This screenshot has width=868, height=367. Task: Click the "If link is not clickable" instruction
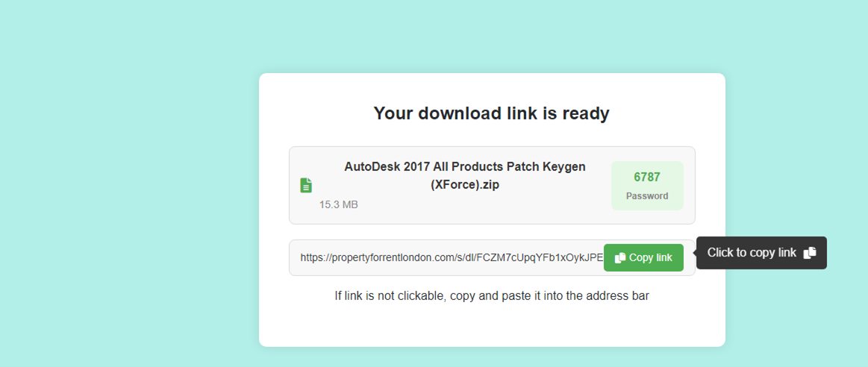click(x=492, y=296)
